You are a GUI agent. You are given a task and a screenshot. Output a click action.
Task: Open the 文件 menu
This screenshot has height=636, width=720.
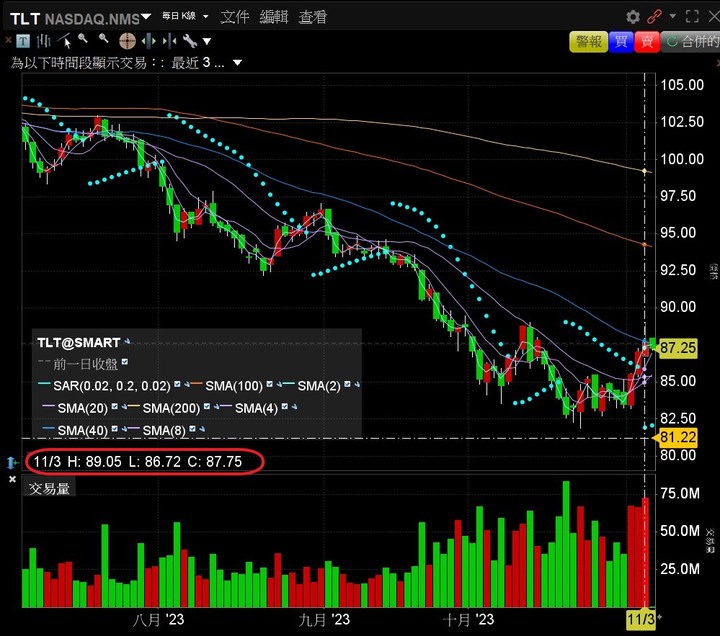235,17
